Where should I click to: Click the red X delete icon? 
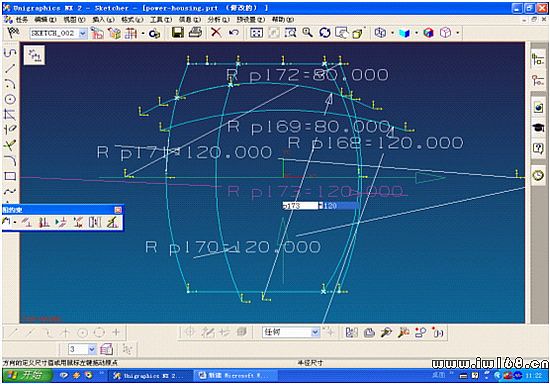coord(216,33)
